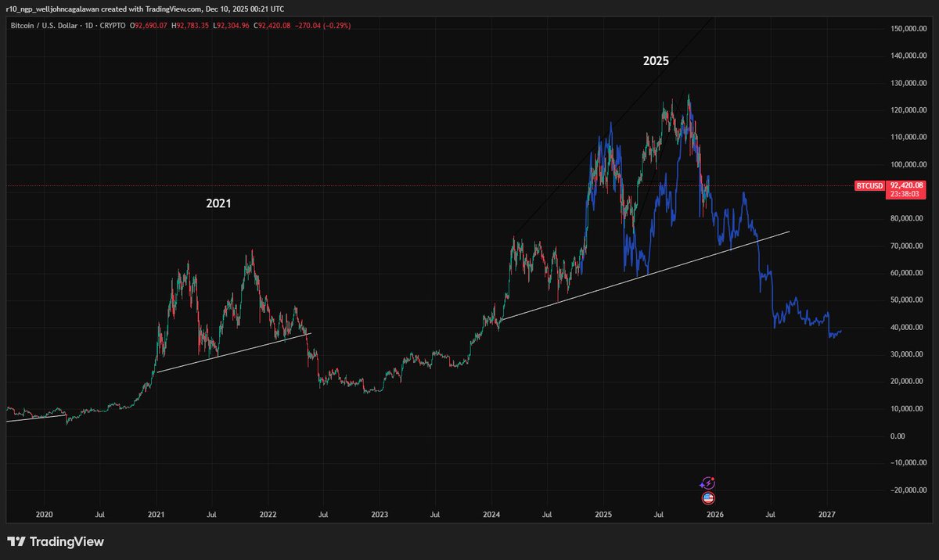Select the 2021 text annotation
Image resolution: width=939 pixels, height=560 pixels.
(x=218, y=204)
